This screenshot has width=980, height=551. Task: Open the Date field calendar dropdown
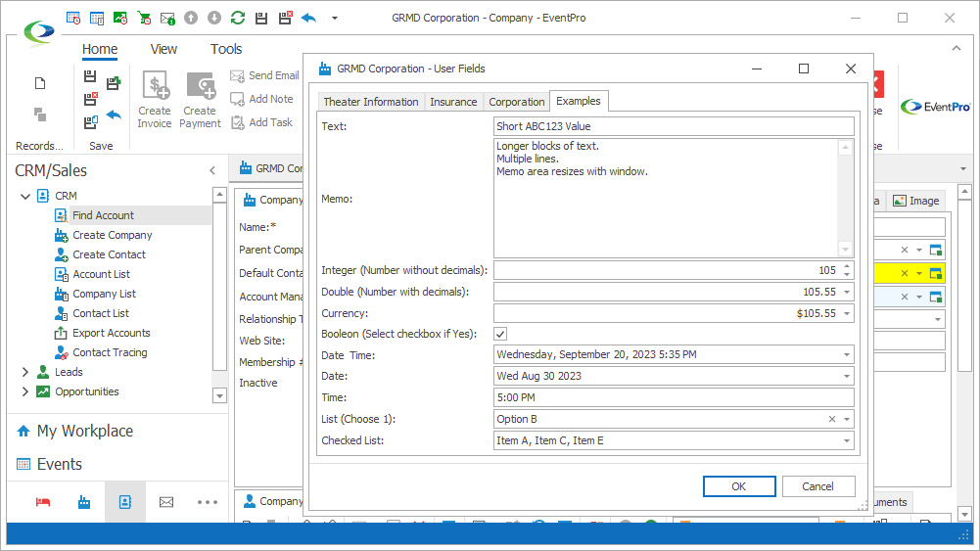point(847,376)
